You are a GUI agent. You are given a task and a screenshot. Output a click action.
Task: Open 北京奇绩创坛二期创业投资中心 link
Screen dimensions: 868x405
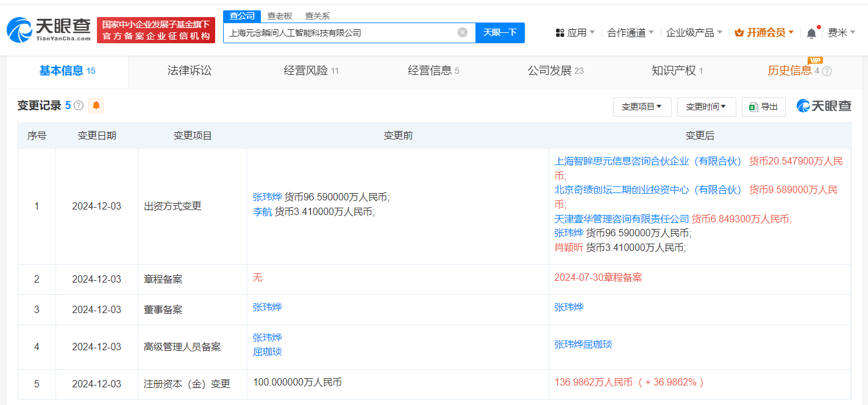(x=648, y=189)
